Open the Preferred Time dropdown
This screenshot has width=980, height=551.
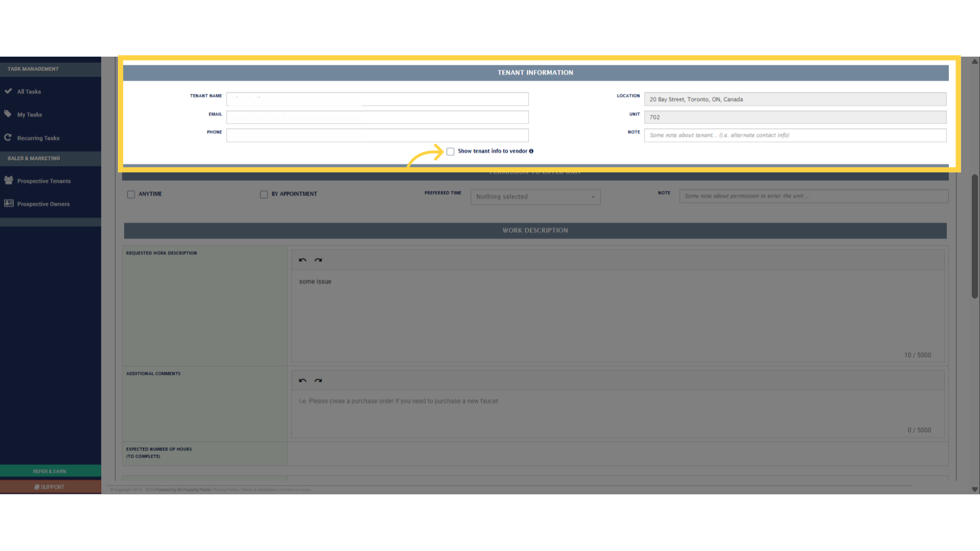coord(535,196)
